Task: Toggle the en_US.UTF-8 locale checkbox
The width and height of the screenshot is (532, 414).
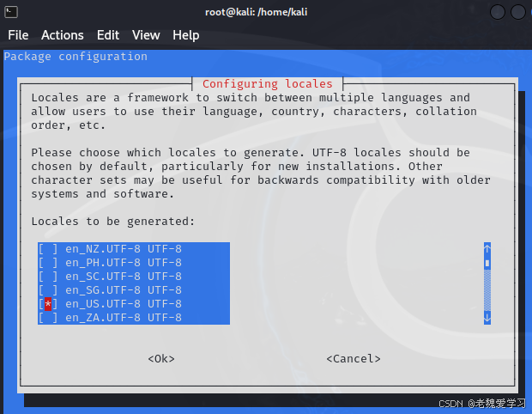Action: [48, 304]
